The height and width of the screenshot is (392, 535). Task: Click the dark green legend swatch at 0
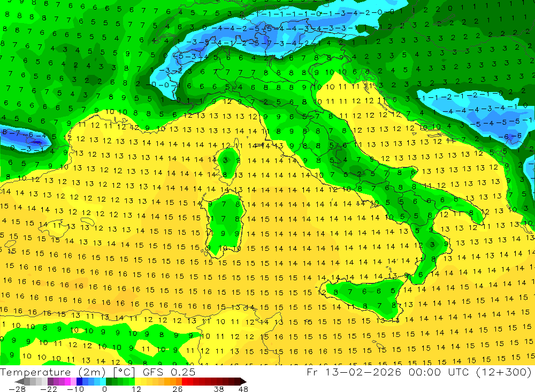pyautogui.click(x=109, y=381)
